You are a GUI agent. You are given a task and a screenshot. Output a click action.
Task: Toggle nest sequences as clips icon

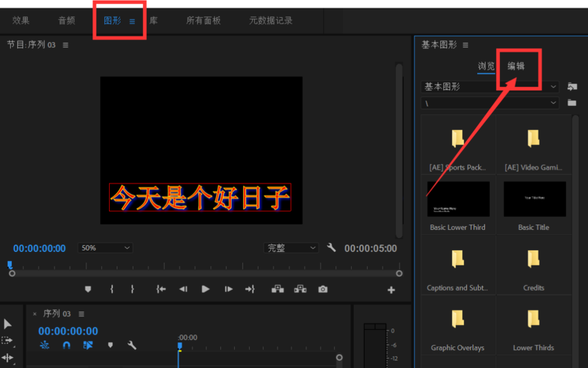pos(44,345)
